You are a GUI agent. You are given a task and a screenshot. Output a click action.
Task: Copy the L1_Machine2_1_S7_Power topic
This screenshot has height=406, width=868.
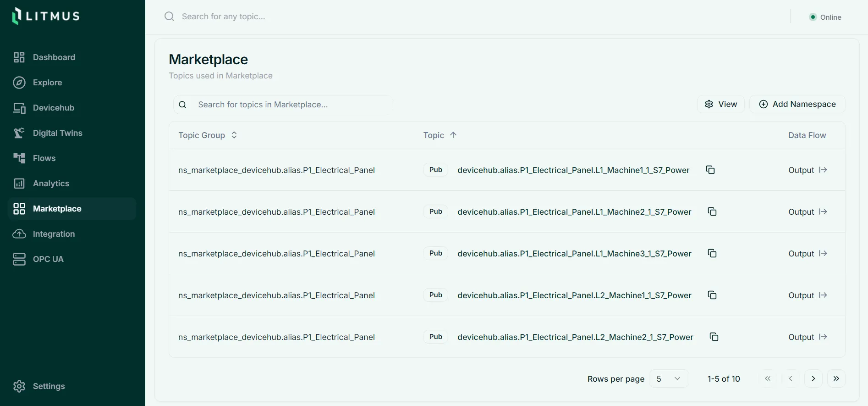(x=712, y=212)
